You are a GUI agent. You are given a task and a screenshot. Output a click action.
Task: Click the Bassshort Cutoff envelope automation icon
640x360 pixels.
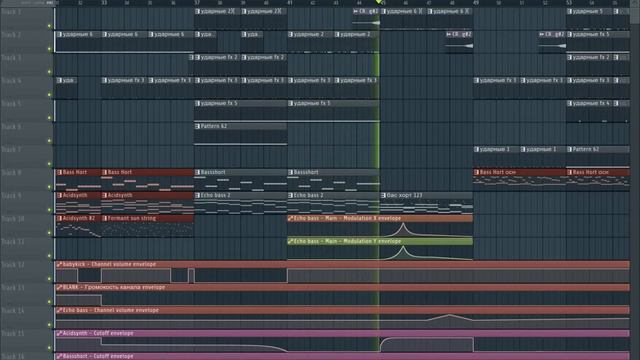[59, 356]
